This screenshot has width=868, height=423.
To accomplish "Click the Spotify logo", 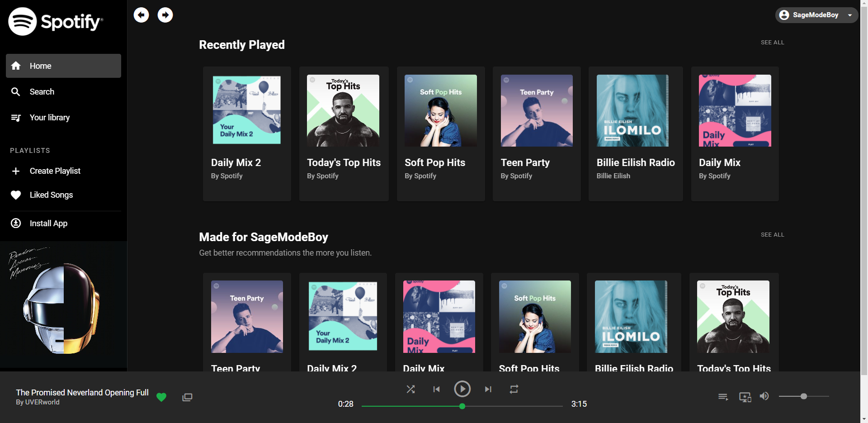I will (56, 21).
